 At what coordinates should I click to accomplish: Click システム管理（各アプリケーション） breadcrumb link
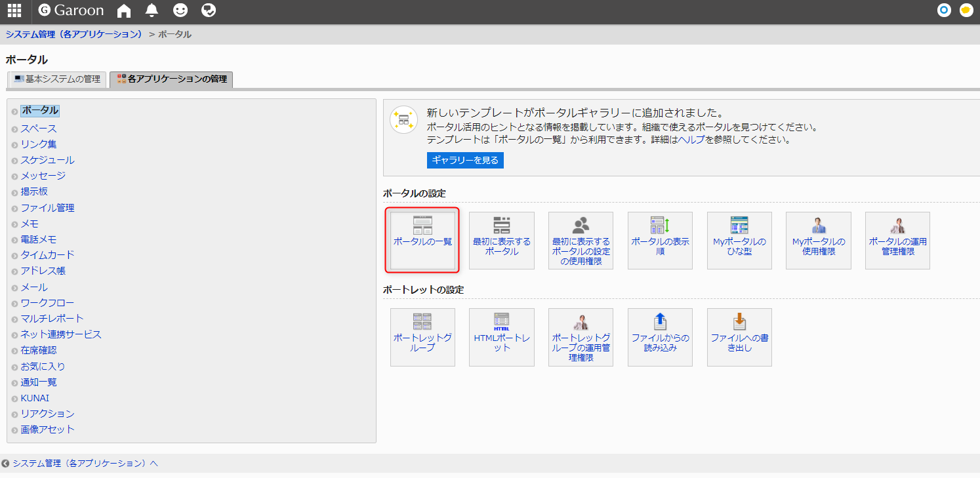click(x=74, y=34)
